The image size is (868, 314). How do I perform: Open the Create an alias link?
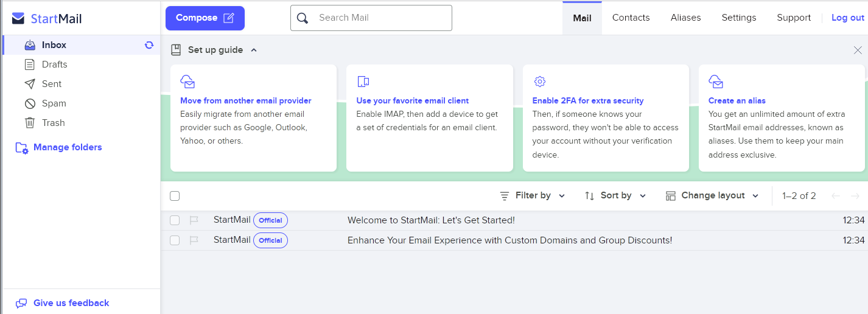pyautogui.click(x=737, y=100)
